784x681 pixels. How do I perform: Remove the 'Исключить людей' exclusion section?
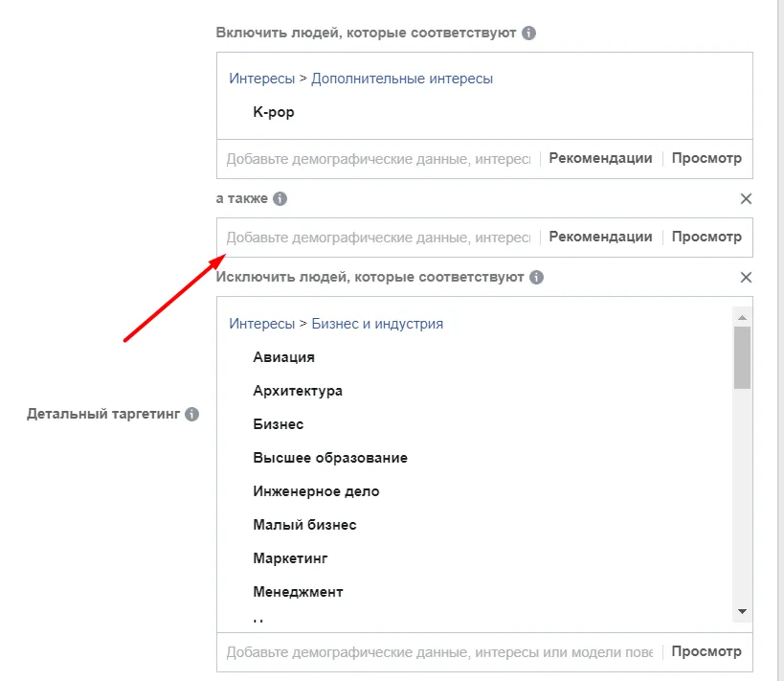click(746, 277)
